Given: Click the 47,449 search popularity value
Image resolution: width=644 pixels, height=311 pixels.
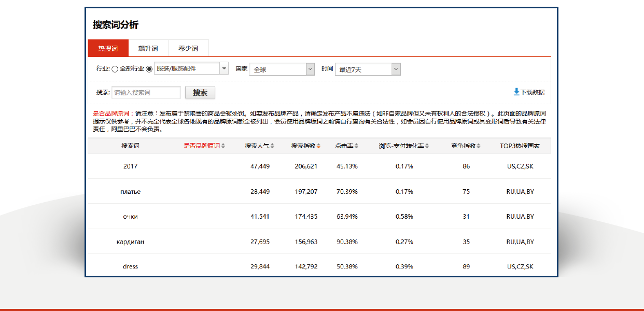Looking at the screenshot, I should (260, 166).
